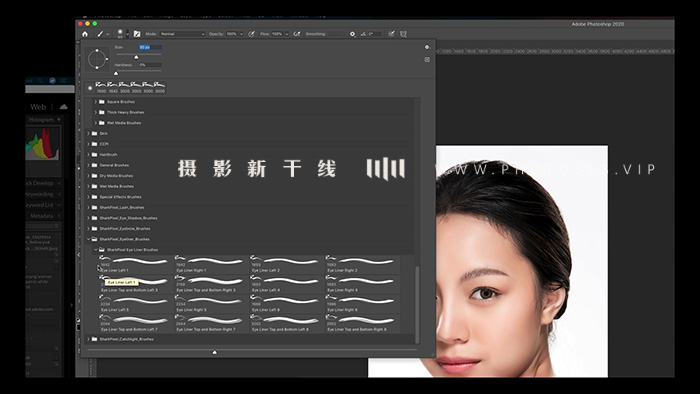
Task: Expand SharkPixel_Eyebrow_Brushes folder chevron
Action: pyautogui.click(x=88, y=228)
